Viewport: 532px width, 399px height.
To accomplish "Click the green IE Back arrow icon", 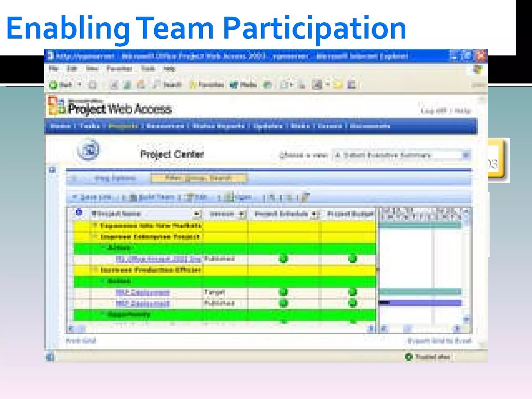I will 54,85.
